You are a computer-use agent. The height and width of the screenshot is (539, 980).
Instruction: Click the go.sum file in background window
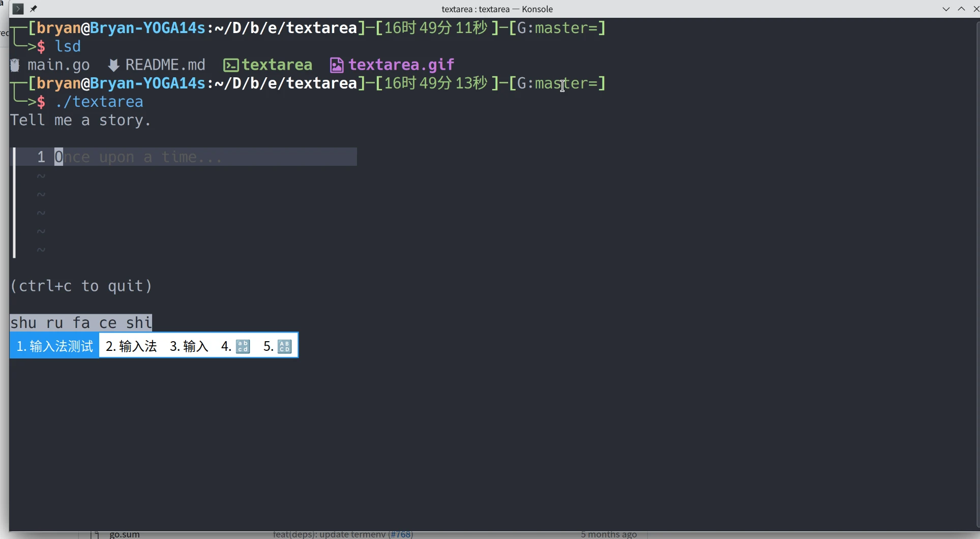point(125,534)
